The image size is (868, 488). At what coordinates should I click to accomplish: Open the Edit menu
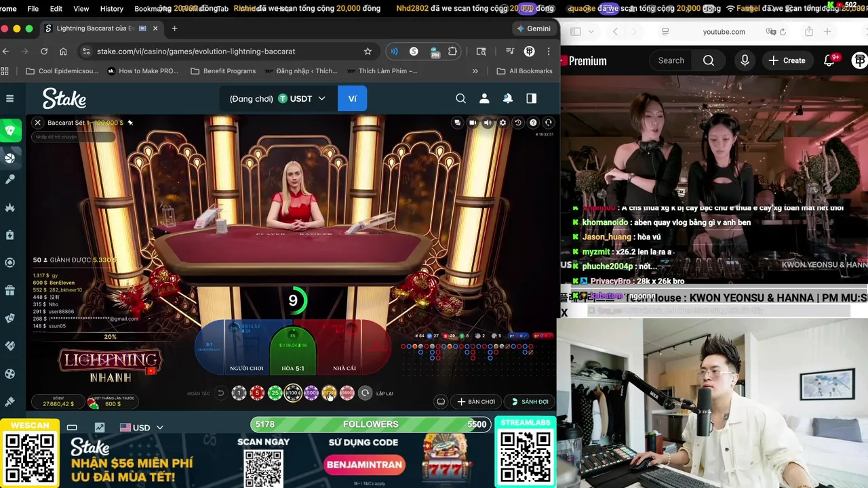(56, 9)
